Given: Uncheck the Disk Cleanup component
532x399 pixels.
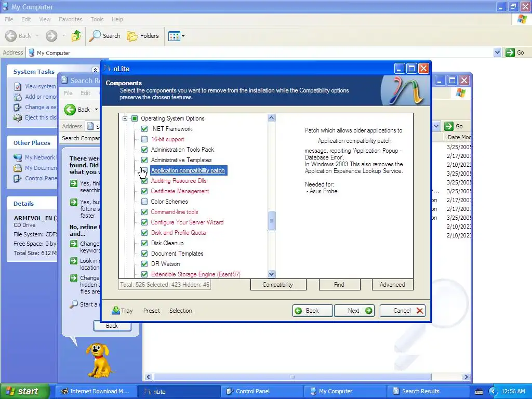Looking at the screenshot, I should click(x=144, y=243).
